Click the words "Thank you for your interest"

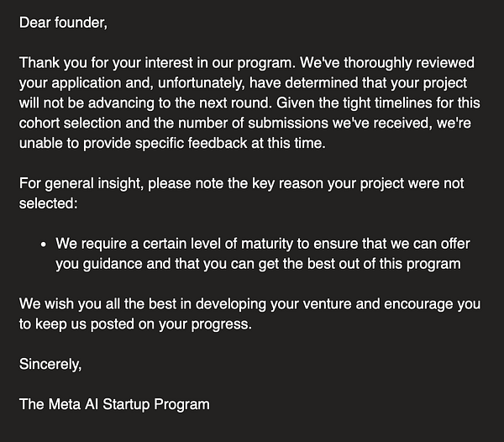[101, 63]
